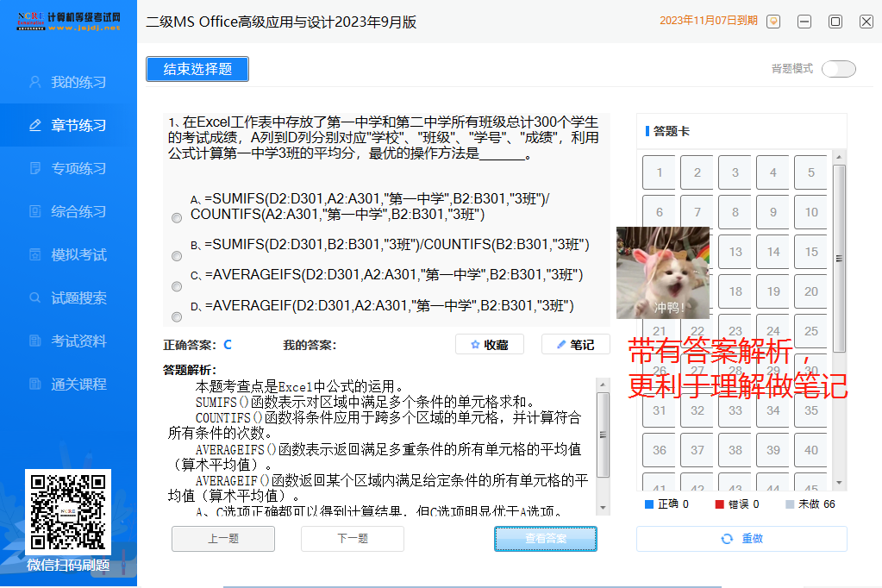Select answer option A radio button

[x=177, y=218]
